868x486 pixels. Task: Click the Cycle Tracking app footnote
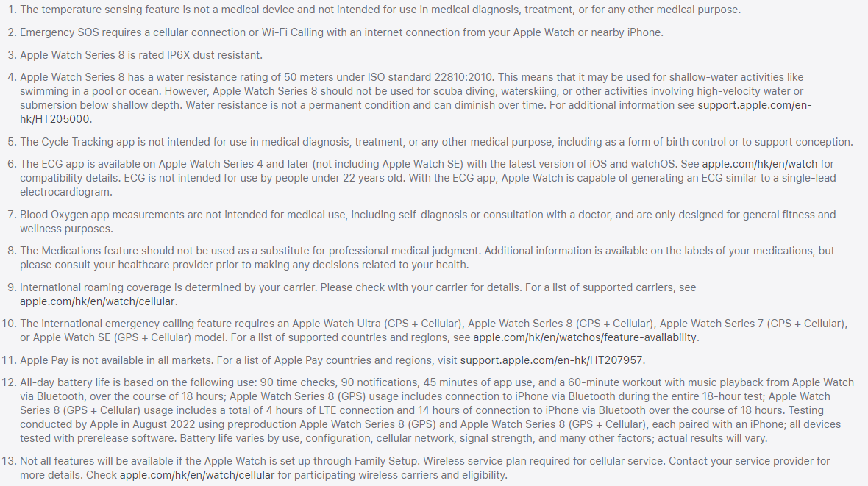436,142
